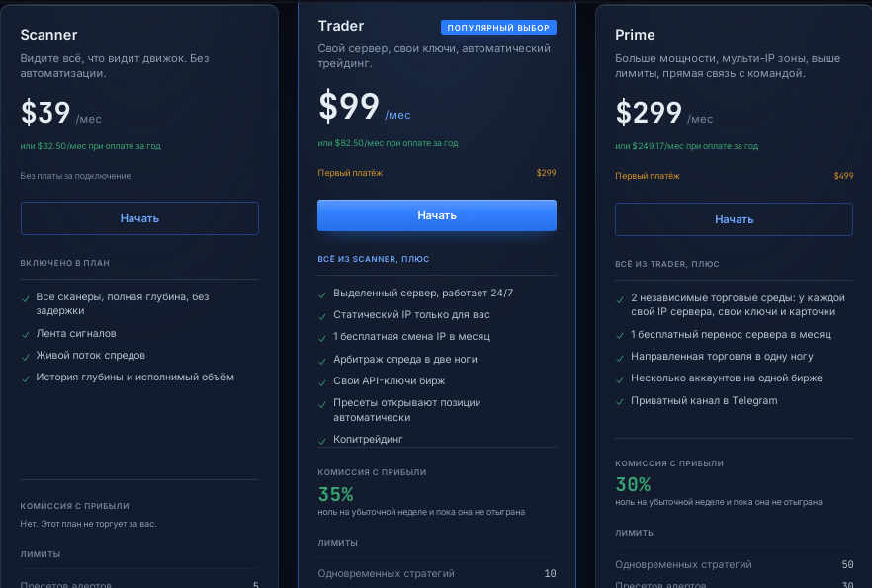Click the "Популярный выбор" badge
872x588 pixels.
click(498, 28)
